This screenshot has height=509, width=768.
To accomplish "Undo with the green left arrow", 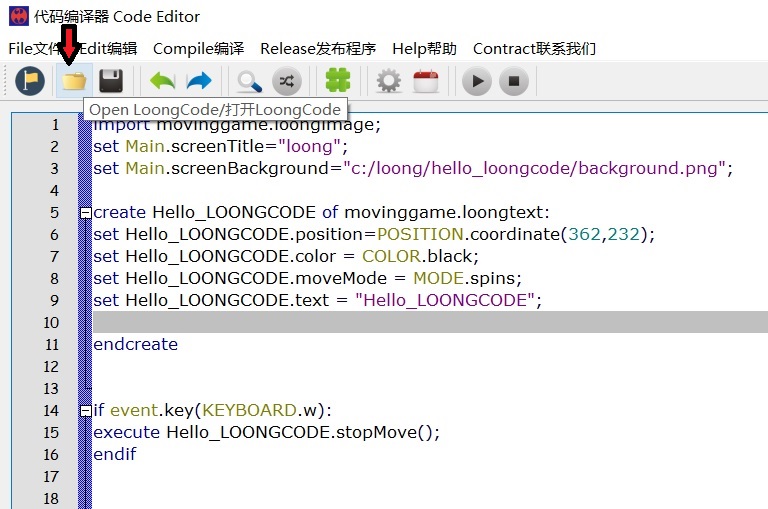I will (162, 81).
